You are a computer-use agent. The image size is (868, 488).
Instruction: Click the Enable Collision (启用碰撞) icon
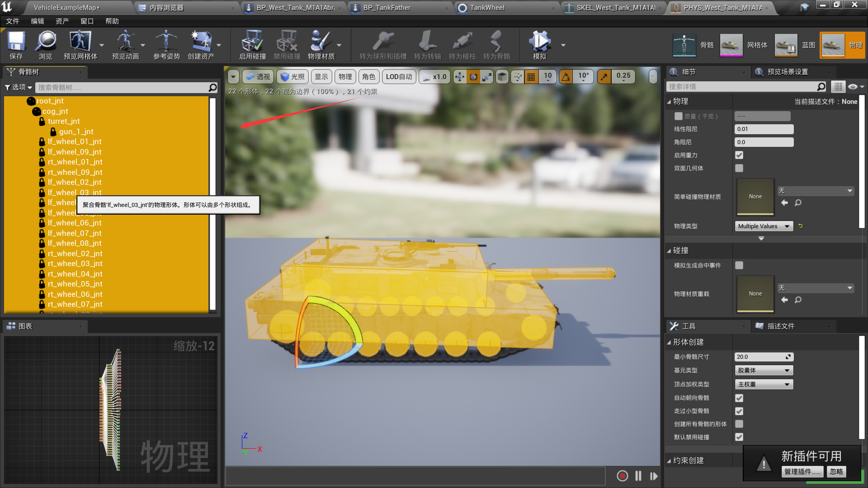point(252,42)
